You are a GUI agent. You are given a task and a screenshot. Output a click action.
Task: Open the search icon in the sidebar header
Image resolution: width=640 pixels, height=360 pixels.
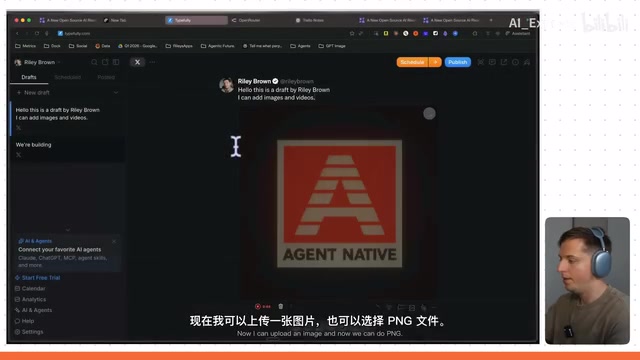pos(94,62)
